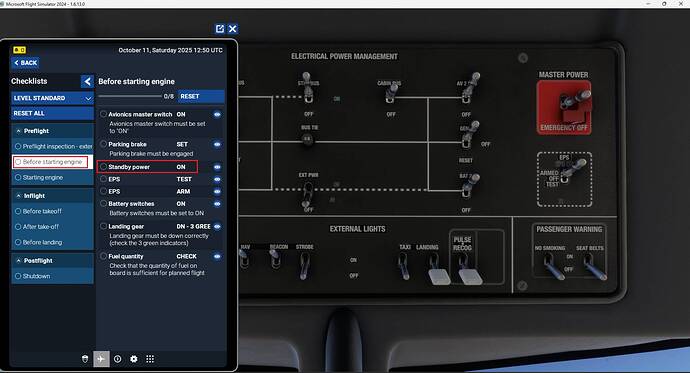Open the Before landing checklist

coord(52,242)
